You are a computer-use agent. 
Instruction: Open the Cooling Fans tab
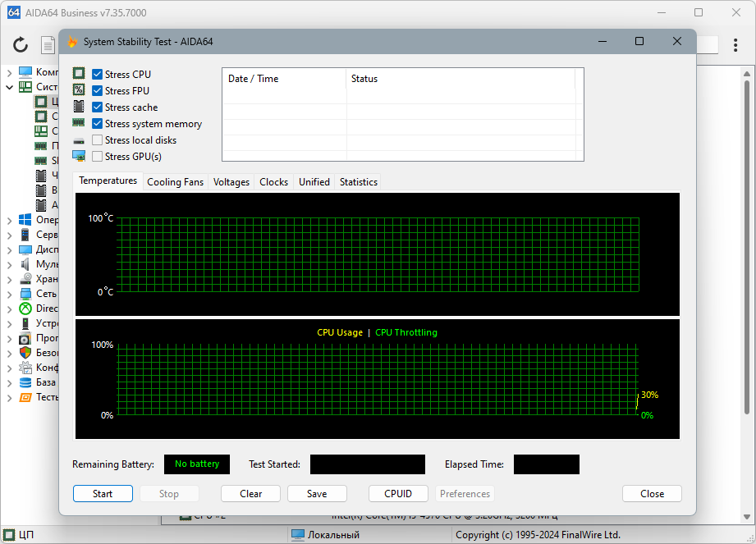tap(175, 181)
